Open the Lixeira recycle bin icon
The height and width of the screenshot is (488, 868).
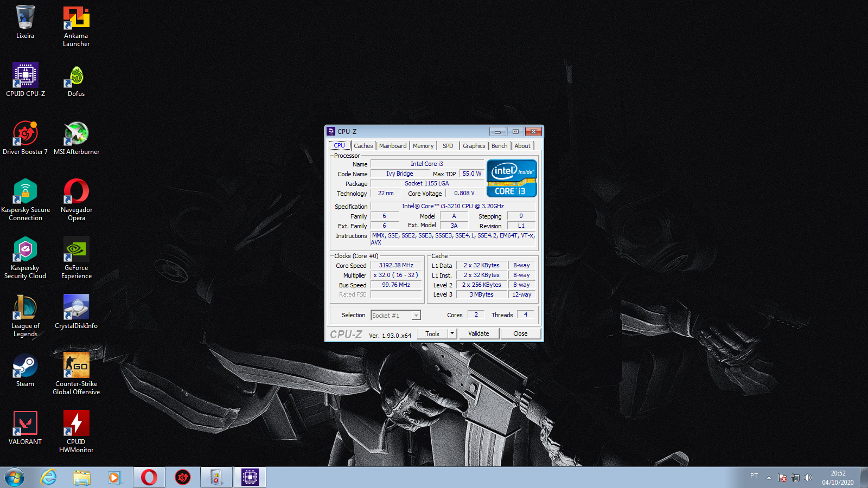pos(25,22)
